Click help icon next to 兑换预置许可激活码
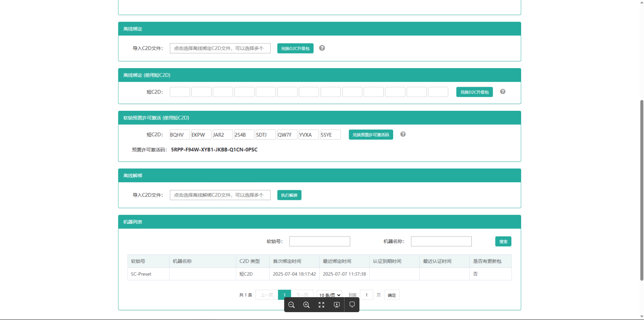The image size is (644, 320). [x=403, y=134]
